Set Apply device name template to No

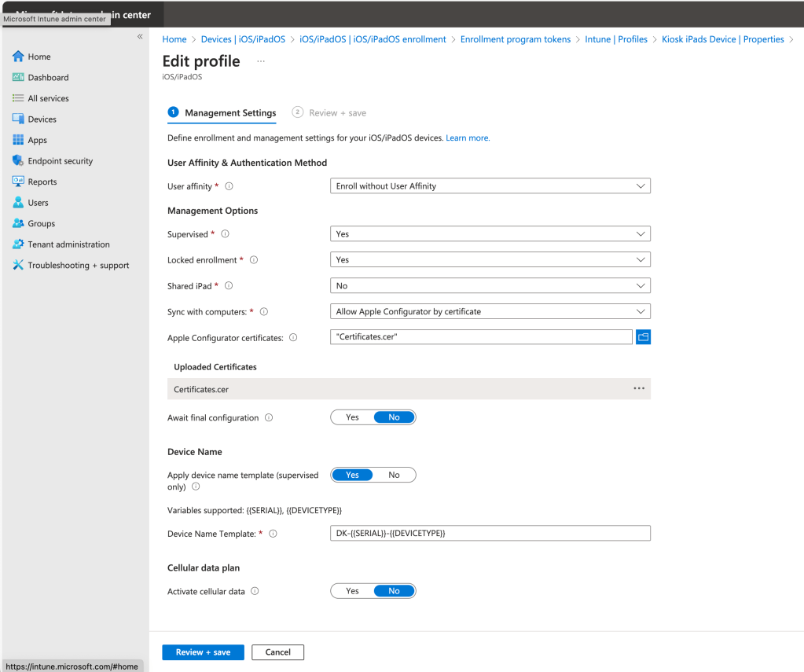[394, 475]
